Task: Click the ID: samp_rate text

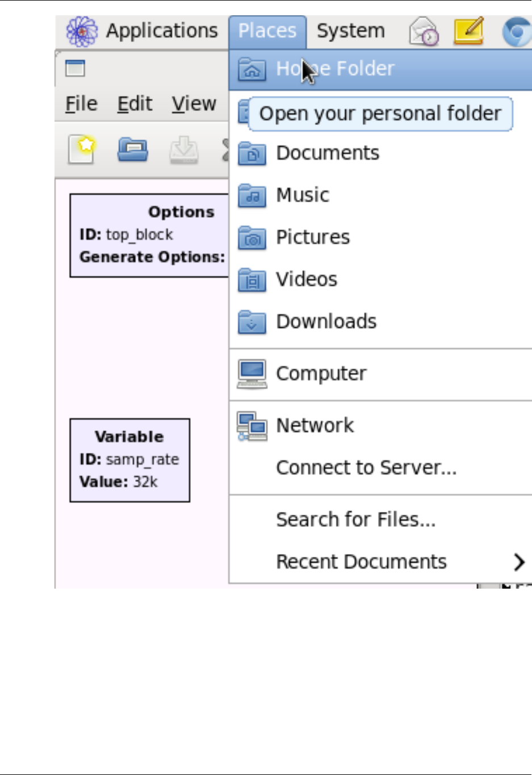Action: coord(129,459)
